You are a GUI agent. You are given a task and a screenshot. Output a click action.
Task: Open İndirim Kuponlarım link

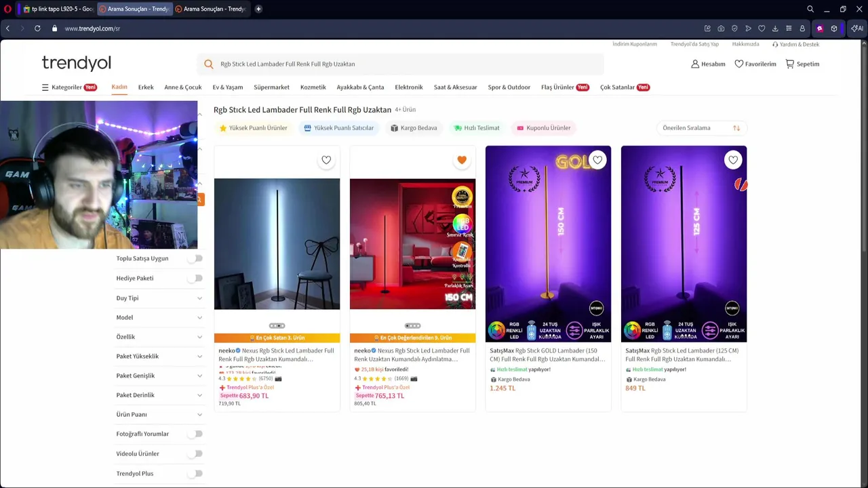tap(635, 44)
